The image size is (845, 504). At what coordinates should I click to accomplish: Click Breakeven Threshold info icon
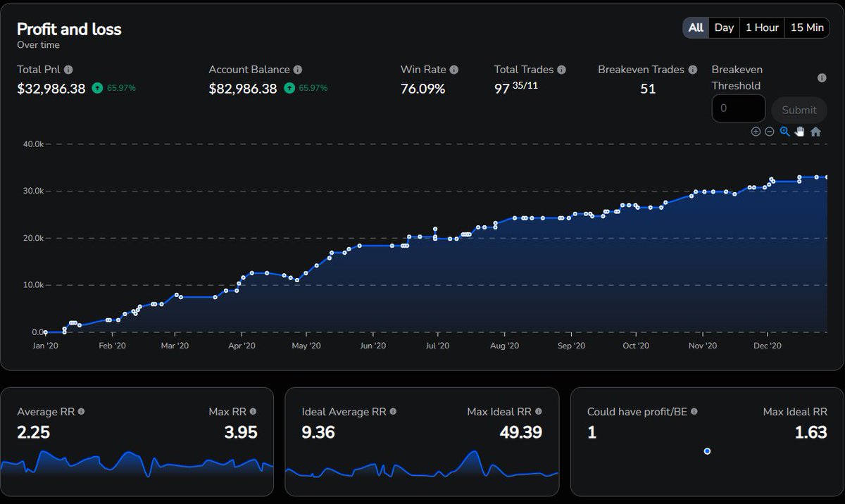point(822,78)
